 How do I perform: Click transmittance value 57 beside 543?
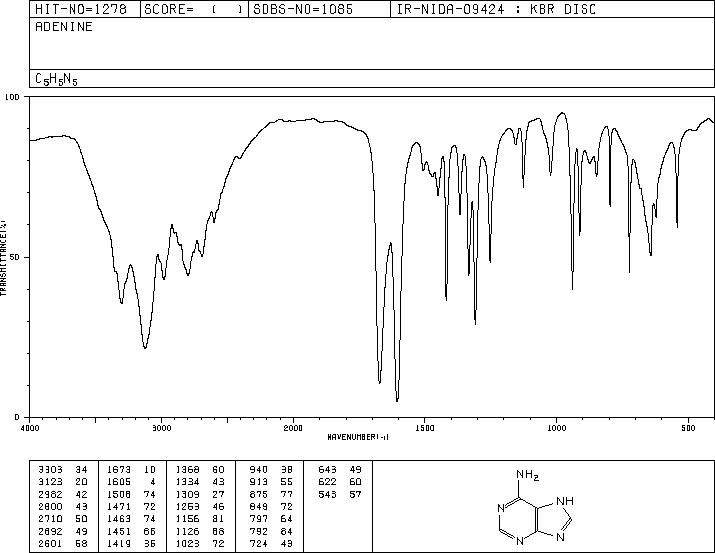[356, 494]
